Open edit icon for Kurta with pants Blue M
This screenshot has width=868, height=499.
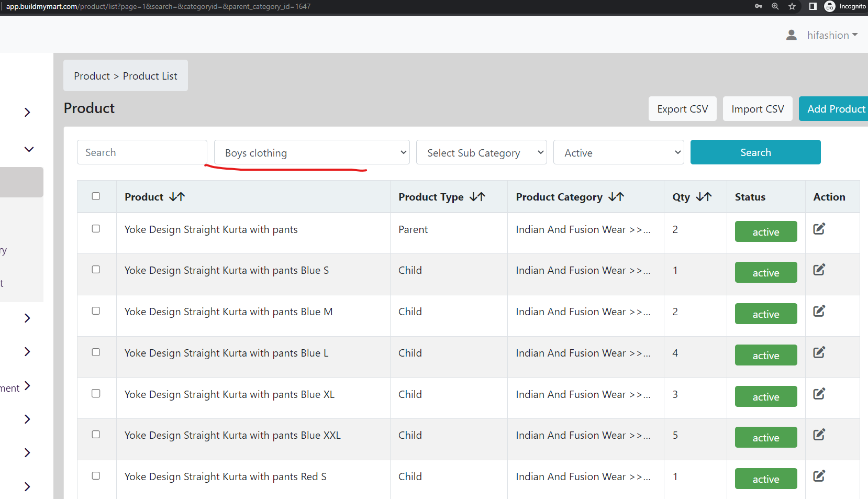click(819, 311)
